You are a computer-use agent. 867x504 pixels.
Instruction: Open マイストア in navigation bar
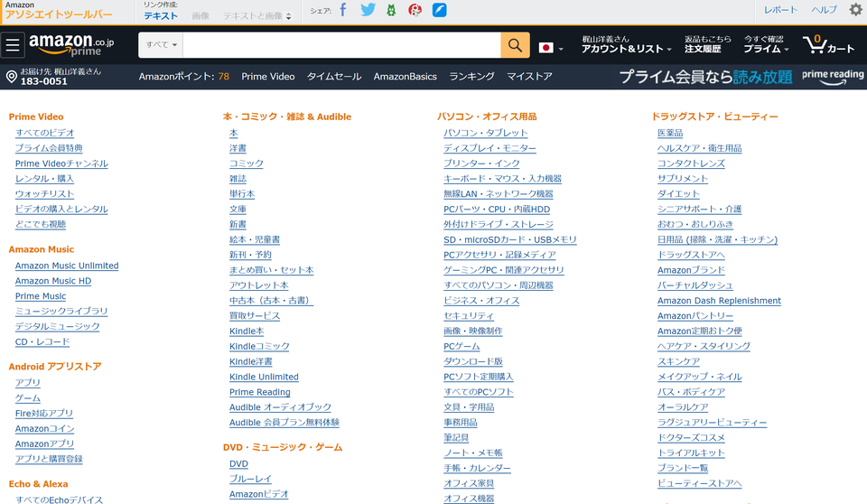(529, 77)
